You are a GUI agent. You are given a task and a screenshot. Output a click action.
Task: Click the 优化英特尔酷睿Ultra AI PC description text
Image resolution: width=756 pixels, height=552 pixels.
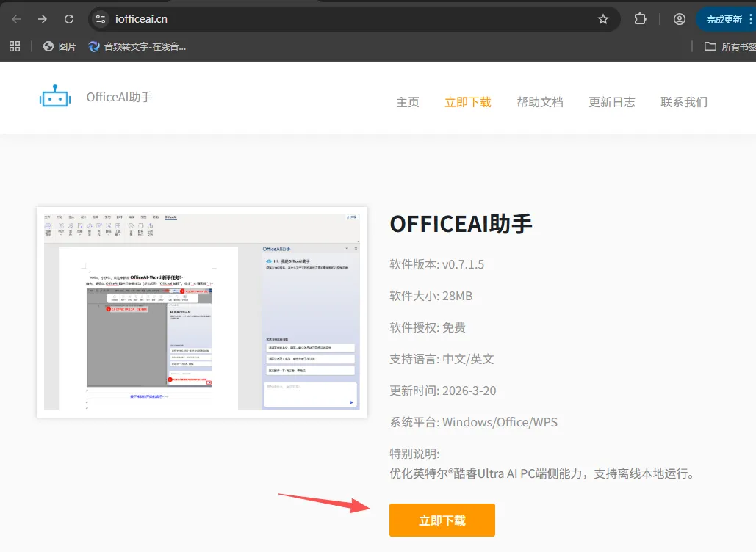(544, 474)
